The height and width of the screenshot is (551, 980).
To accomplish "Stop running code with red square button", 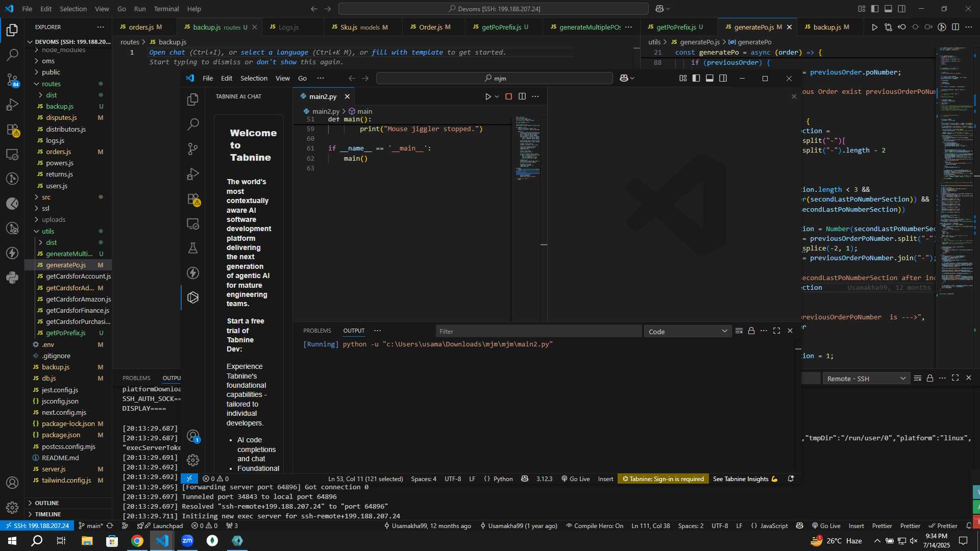I will pos(508,96).
